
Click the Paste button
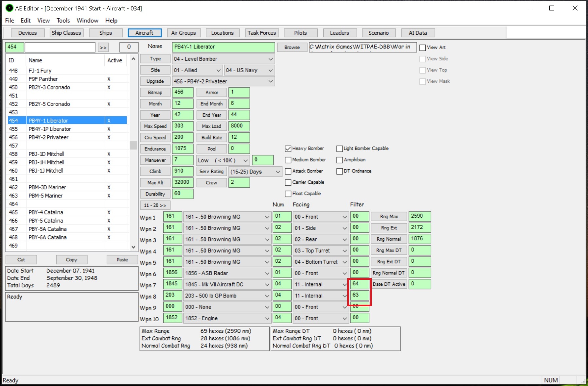coord(122,260)
